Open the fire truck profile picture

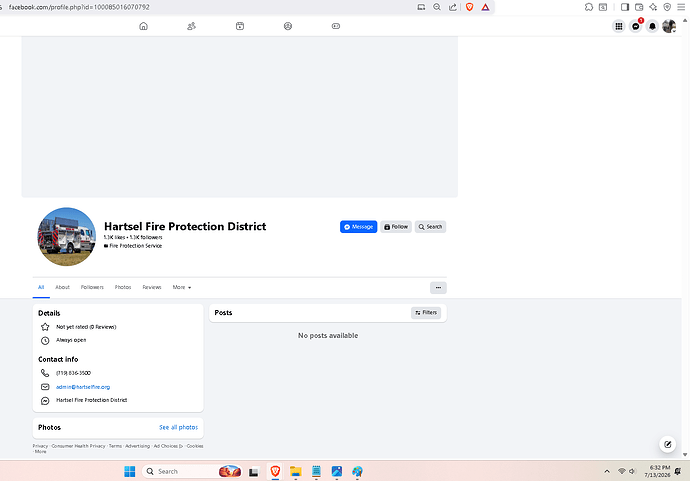67,237
